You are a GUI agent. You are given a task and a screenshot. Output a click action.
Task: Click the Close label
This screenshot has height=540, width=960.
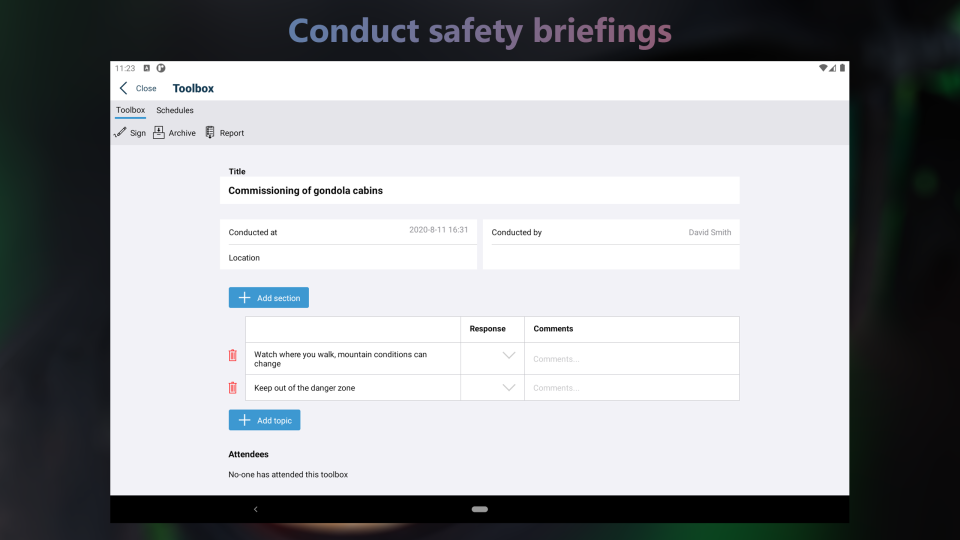click(x=146, y=88)
